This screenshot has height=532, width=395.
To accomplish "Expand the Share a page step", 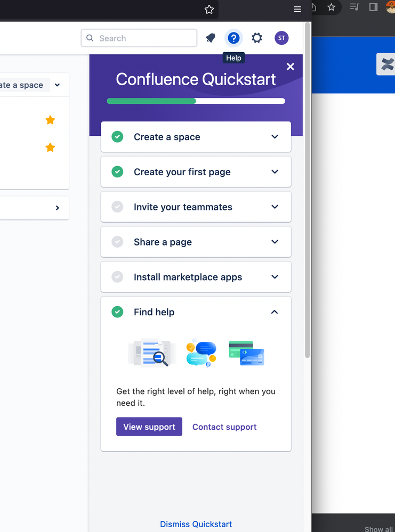I will [x=275, y=242].
